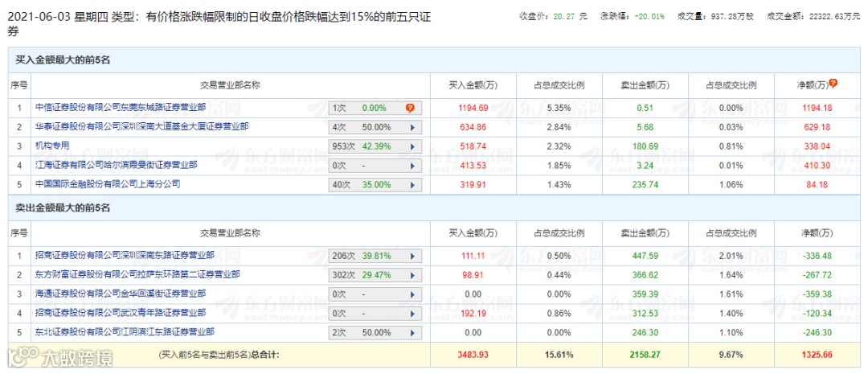
Task: Open 东方财富证券拉萨东环路第二营业部 link
Action: click(137, 273)
